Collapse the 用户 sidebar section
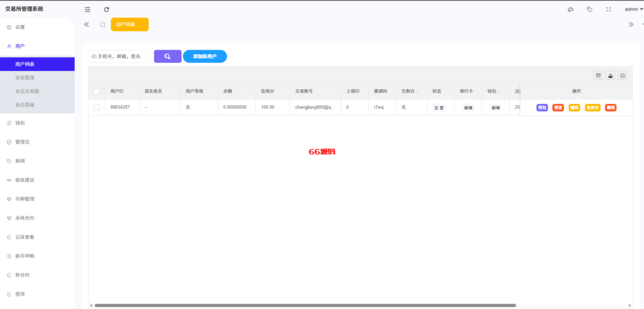Screen dimensions: 644x309 pyautogui.click(x=37, y=47)
